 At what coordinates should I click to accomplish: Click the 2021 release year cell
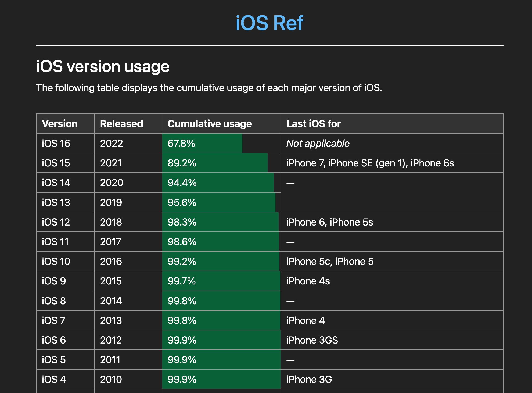(128, 163)
